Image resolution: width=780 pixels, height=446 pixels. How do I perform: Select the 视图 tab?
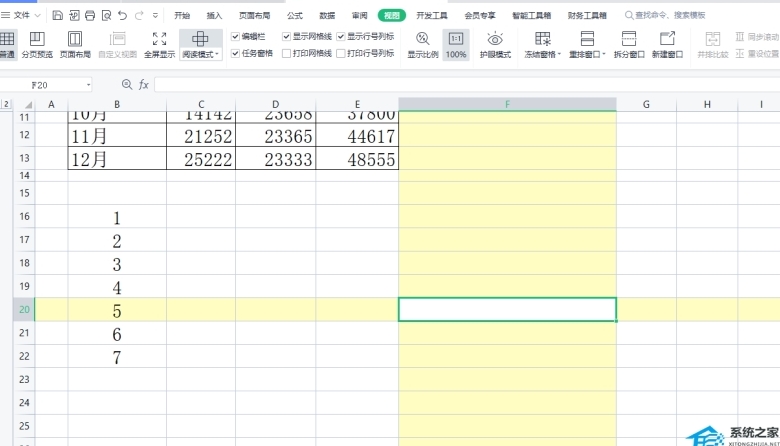tap(392, 15)
